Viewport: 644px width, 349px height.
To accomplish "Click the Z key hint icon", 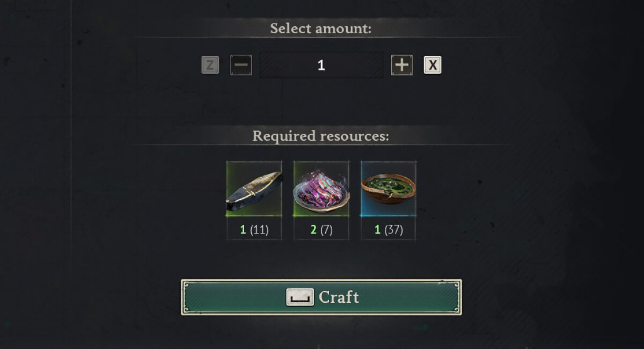I will coord(210,66).
